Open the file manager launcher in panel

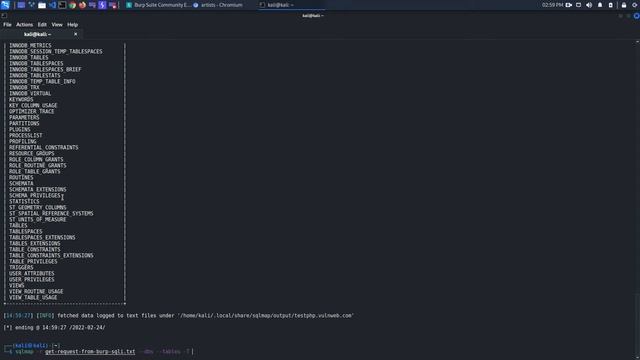click(x=42, y=5)
